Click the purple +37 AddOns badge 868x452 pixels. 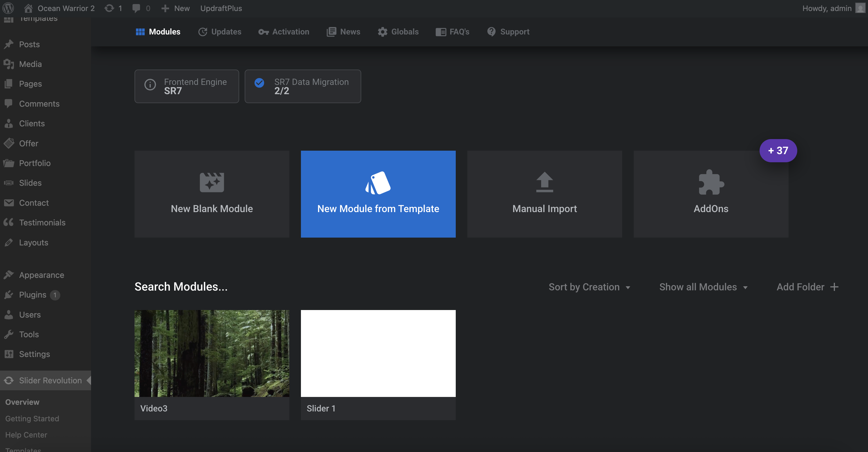pos(778,151)
